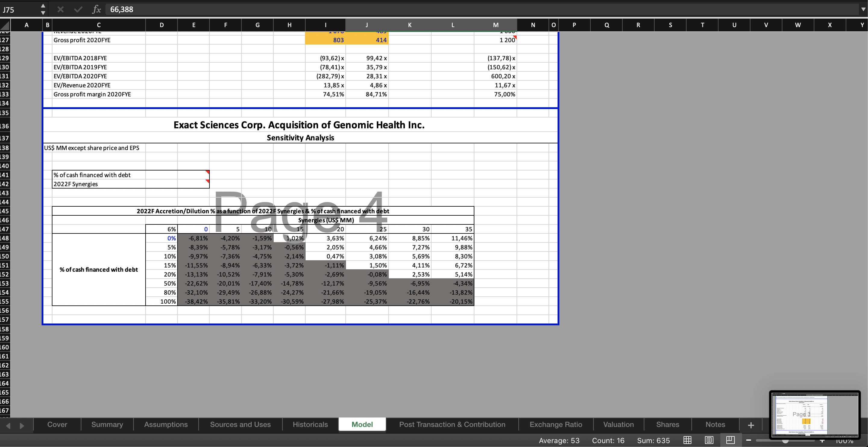Adjust the zoom slider handle

[785, 441]
